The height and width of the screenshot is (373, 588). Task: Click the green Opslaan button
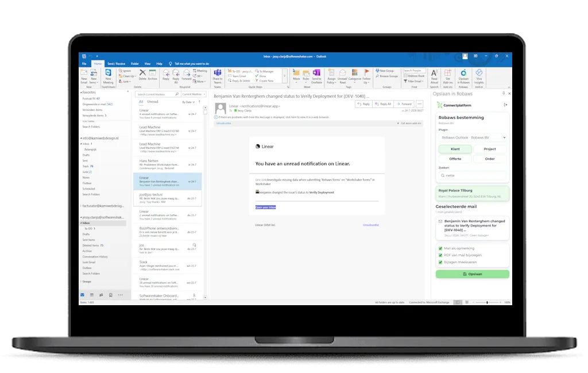pyautogui.click(x=472, y=274)
